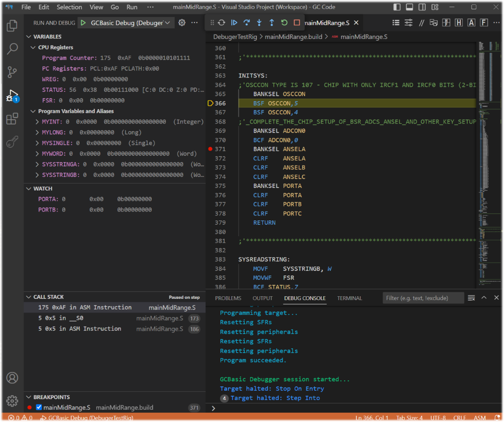
Task: Open Source Control in activity bar
Action: tap(12, 72)
